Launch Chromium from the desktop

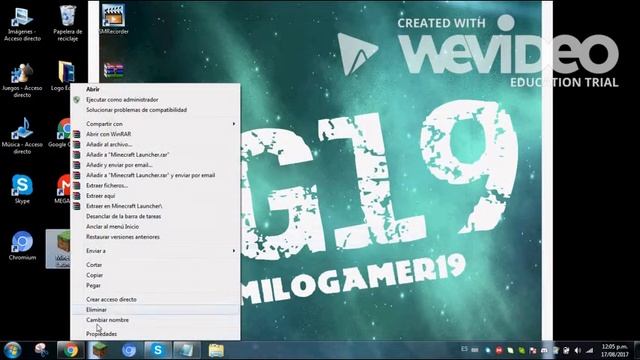(x=22, y=245)
